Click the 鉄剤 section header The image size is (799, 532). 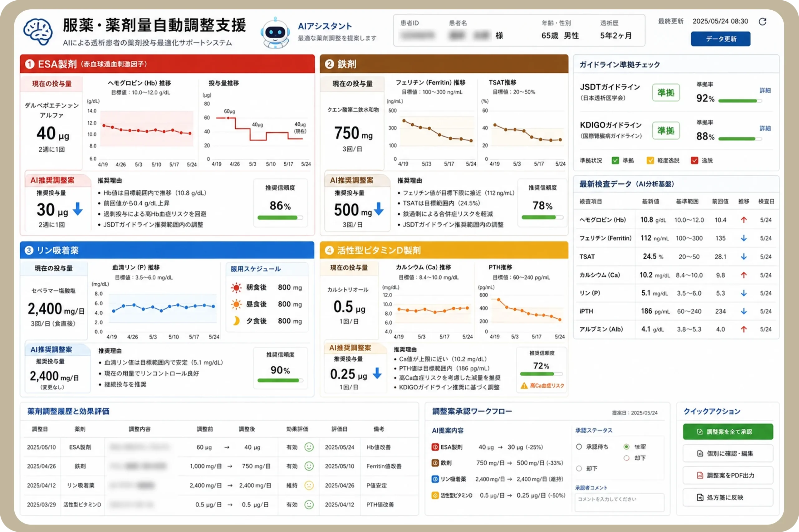tap(444, 64)
